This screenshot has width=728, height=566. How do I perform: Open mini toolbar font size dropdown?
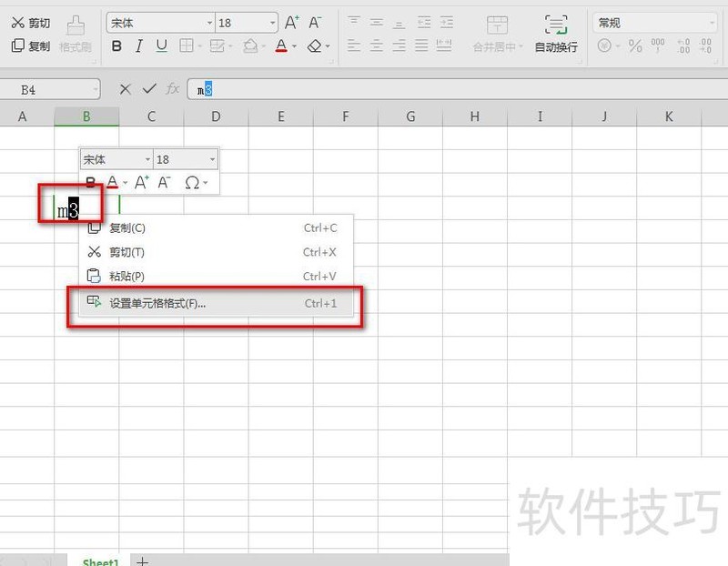tap(212, 160)
